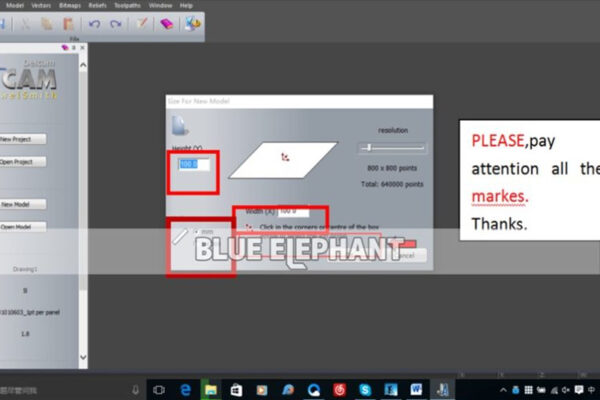Open the blue-orange browser icon after the media player
The height and width of the screenshot is (400, 600).
point(288,390)
